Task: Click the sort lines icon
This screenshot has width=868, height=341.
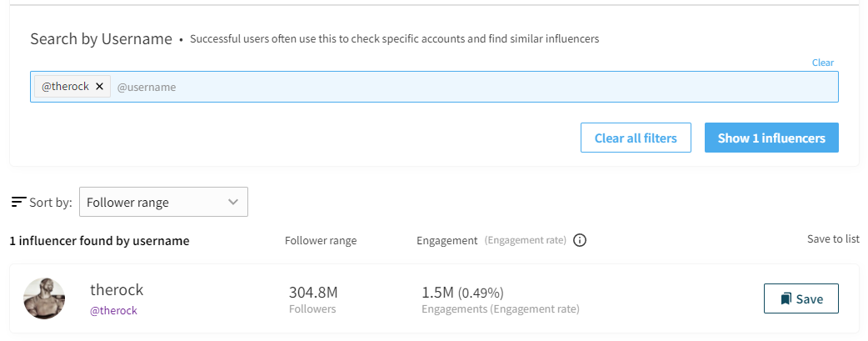Action: pyautogui.click(x=19, y=202)
